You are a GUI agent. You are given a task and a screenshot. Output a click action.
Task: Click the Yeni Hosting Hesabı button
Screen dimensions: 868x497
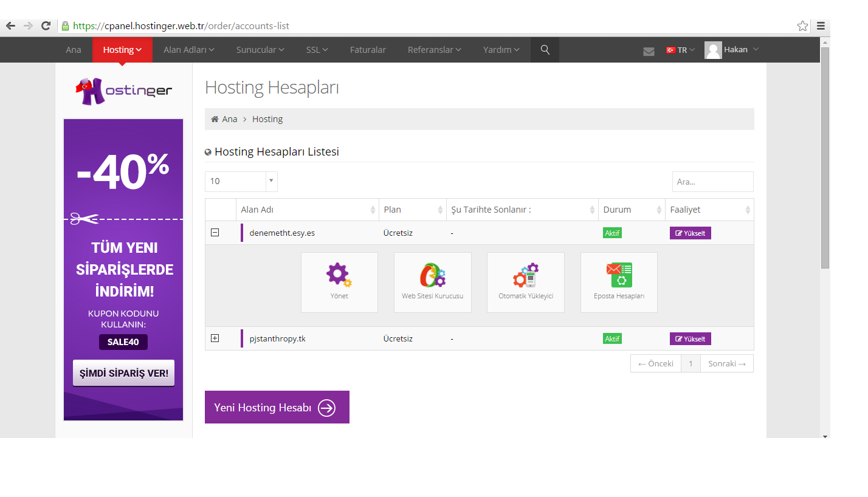[277, 407]
